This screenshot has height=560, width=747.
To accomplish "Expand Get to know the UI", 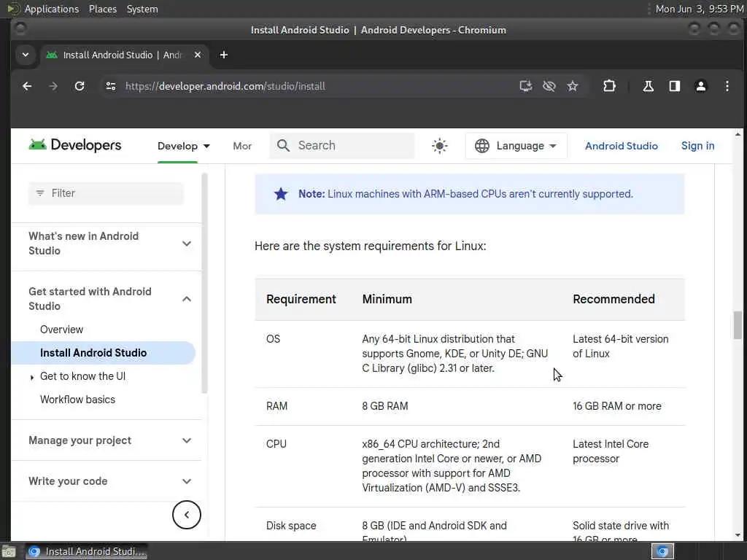I will tap(31, 377).
